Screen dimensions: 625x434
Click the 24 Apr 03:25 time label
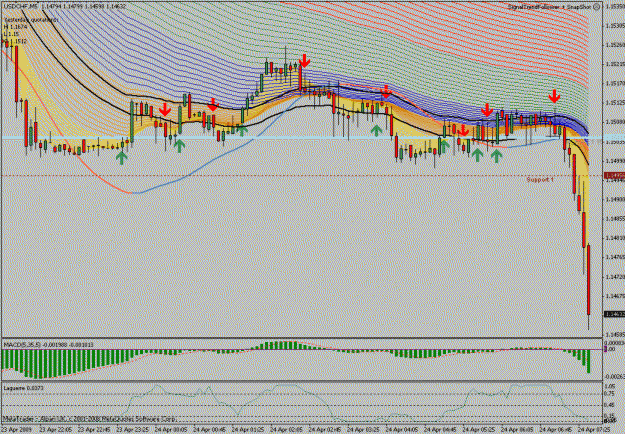(362, 430)
